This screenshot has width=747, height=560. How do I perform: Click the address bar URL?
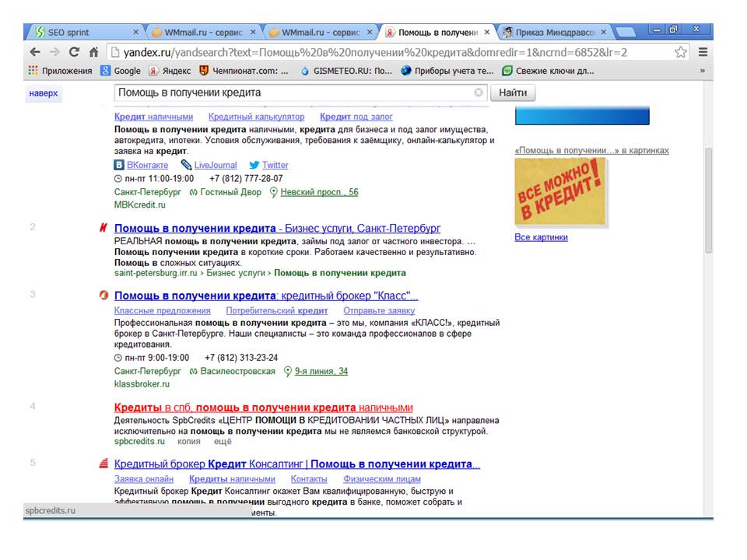pos(375,52)
